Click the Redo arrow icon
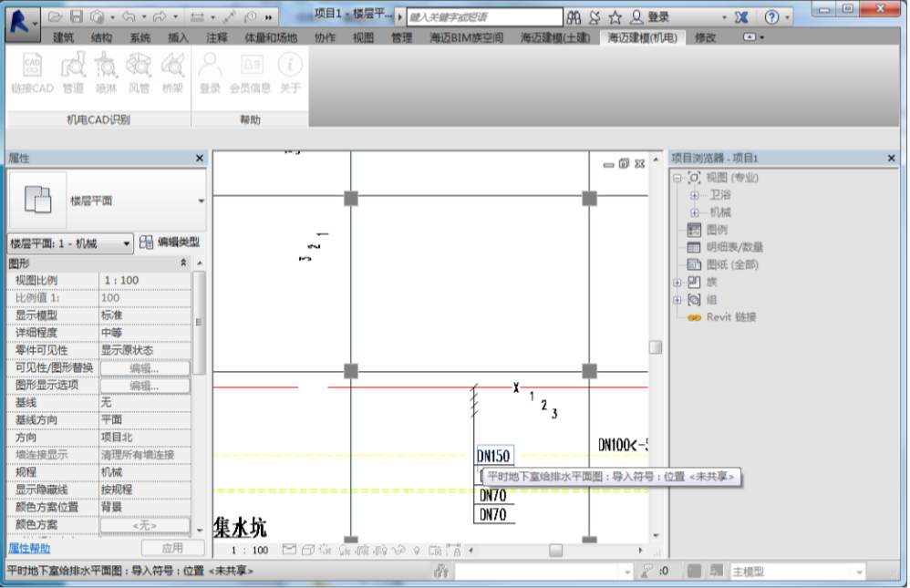This screenshot has height=588, width=910. [160, 16]
